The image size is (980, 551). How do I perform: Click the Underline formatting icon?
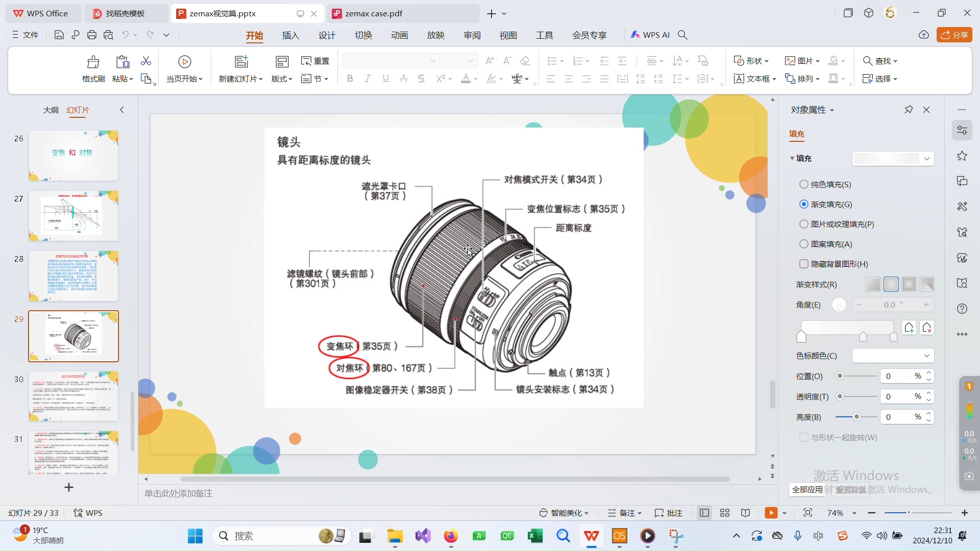386,79
